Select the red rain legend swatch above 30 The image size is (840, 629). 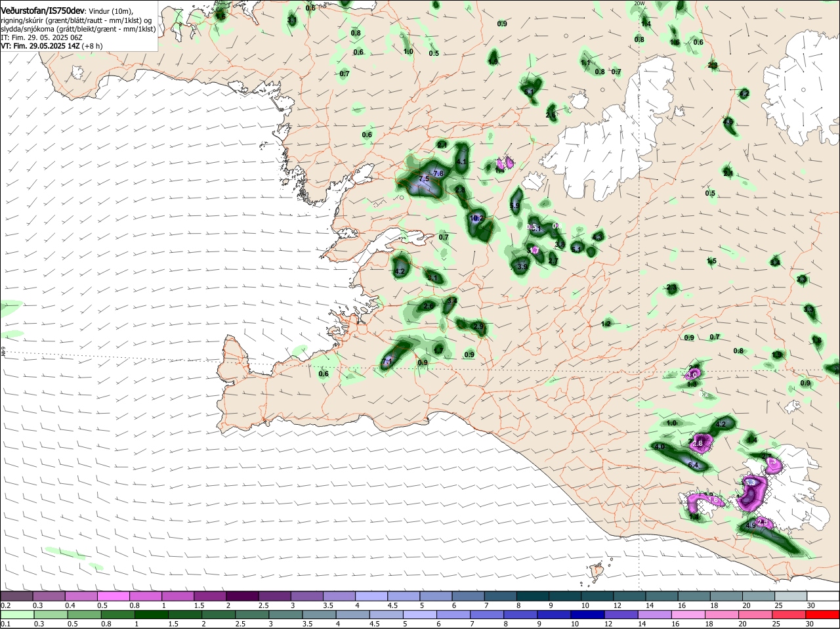(823, 614)
